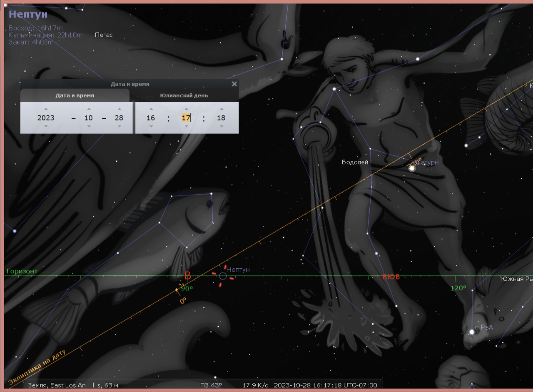
Task: Click the α PsA star label
Action: 484,327
